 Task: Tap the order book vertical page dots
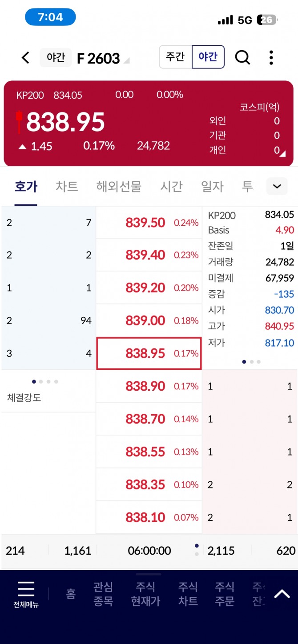pyautogui.click(x=197, y=550)
